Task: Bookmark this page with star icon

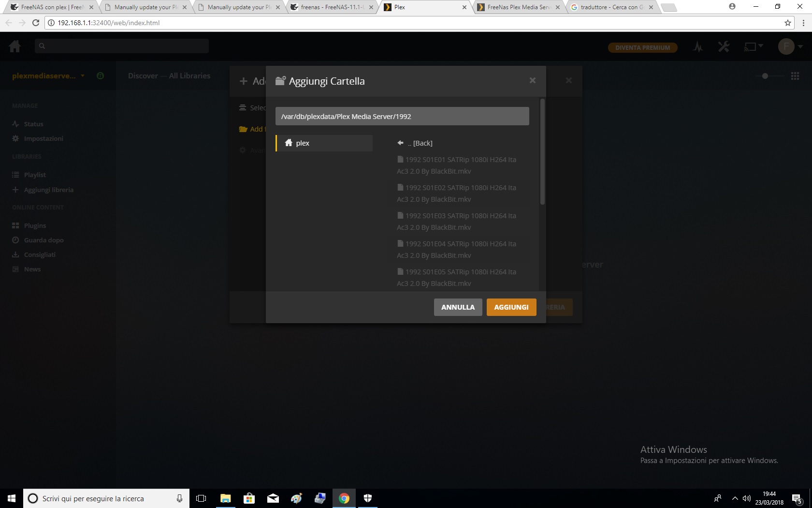Action: [788, 23]
